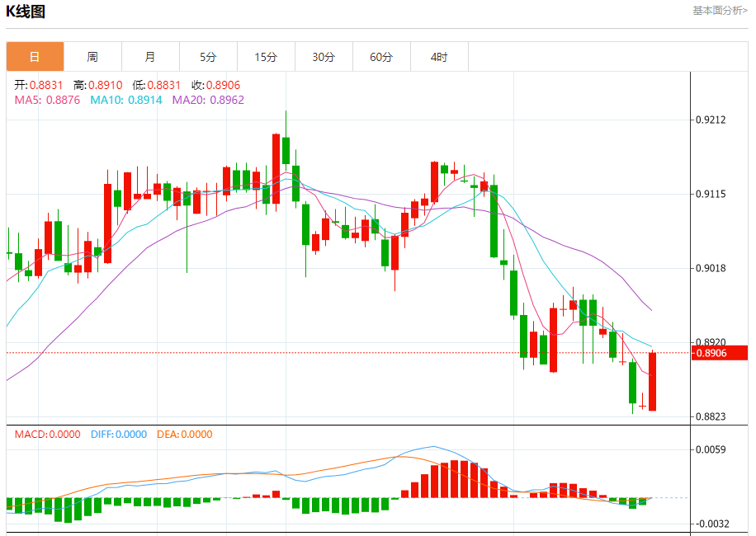Click the 收:0.8906 close price value
756x536 pixels.
[216, 85]
